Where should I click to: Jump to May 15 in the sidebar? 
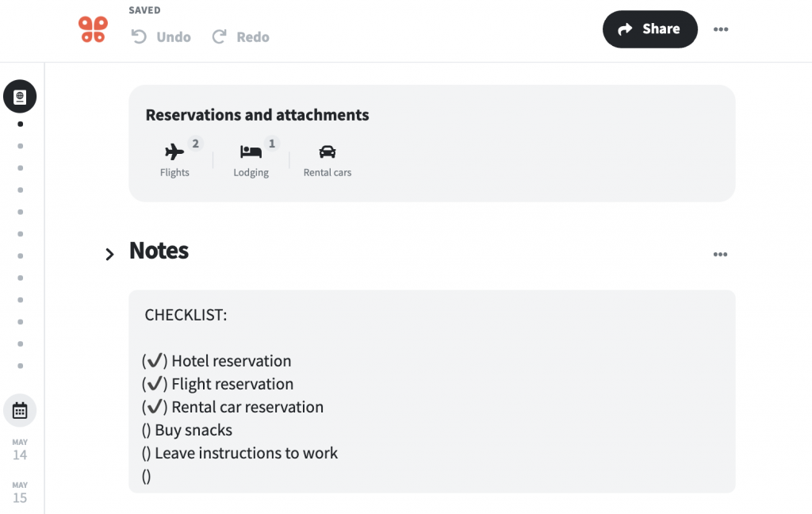click(x=20, y=493)
